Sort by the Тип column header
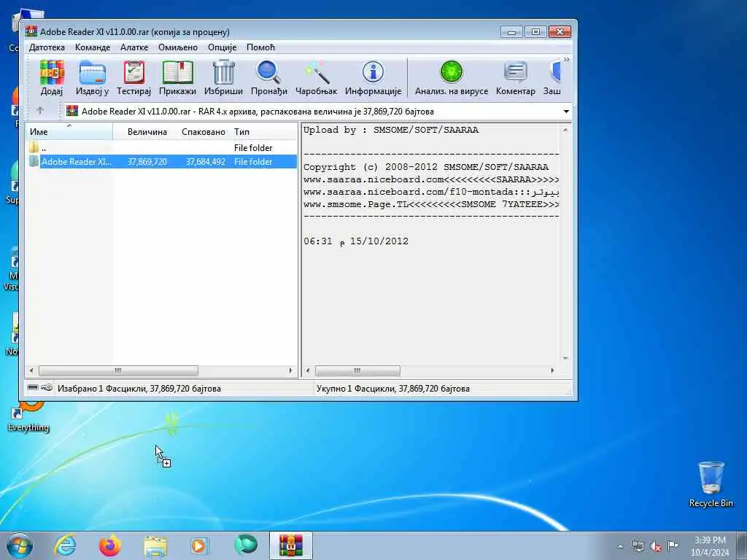The image size is (747, 560). point(264,131)
